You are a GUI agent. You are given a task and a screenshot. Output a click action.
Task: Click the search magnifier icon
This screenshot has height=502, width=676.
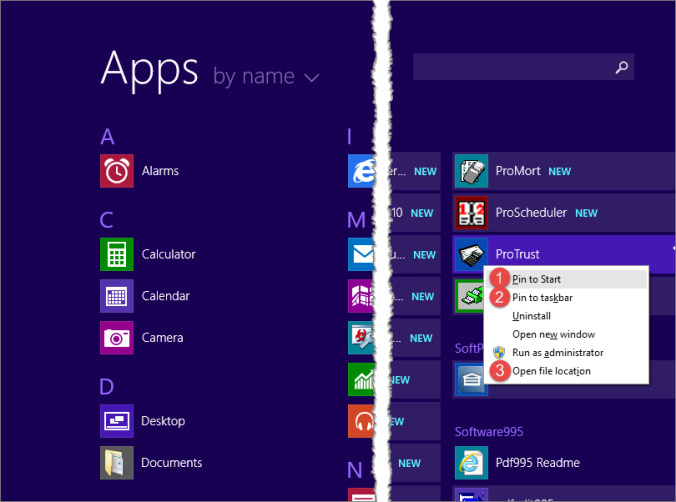tap(621, 67)
